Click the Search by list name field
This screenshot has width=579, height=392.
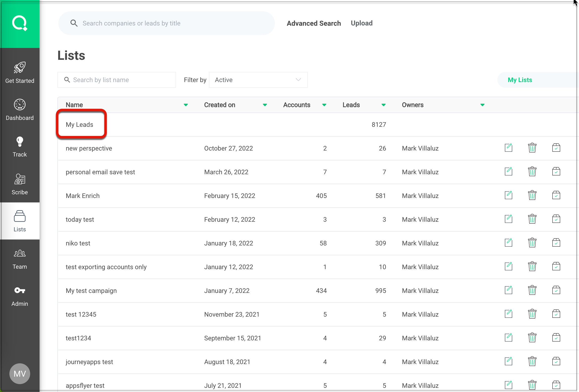point(117,80)
